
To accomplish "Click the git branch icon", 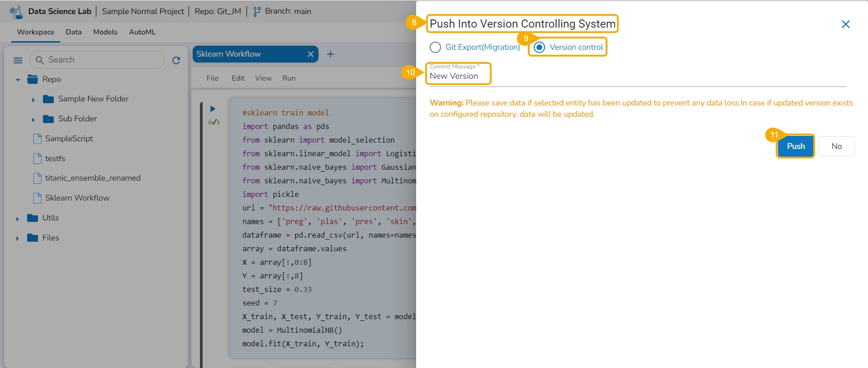I will (x=256, y=12).
